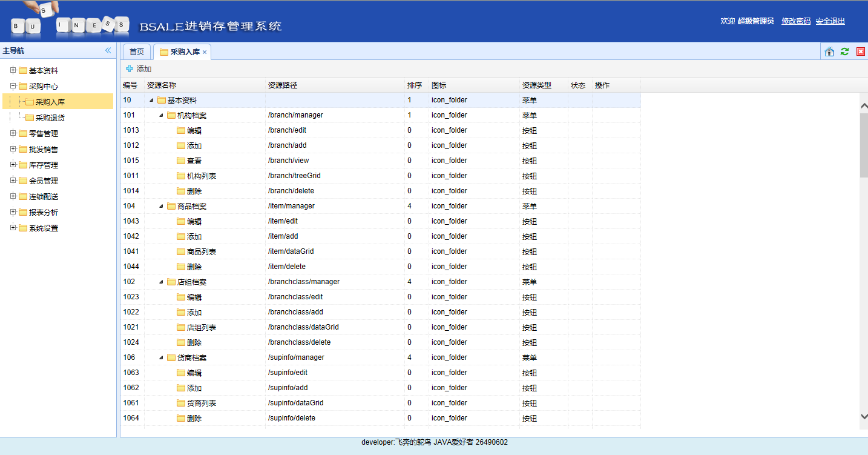868x455 pixels.
Task: Click folder icon of 商品列表 row
Action: 181,251
